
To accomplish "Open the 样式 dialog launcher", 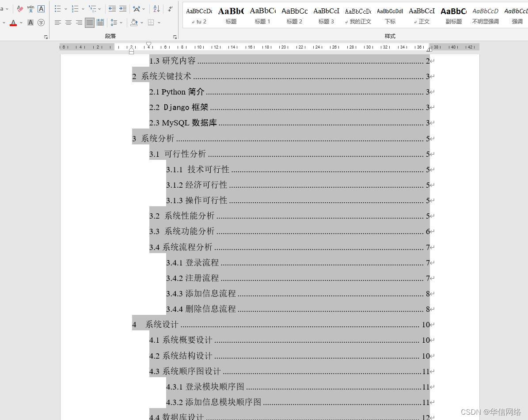I will (526, 37).
